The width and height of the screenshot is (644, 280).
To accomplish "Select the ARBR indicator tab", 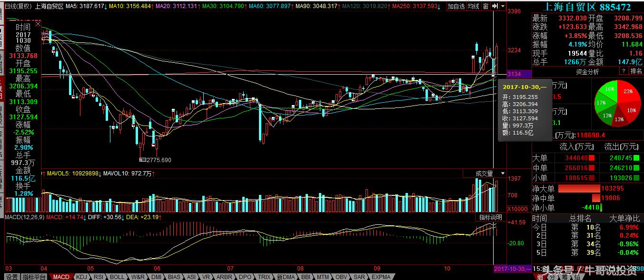I will [x=224, y=277].
